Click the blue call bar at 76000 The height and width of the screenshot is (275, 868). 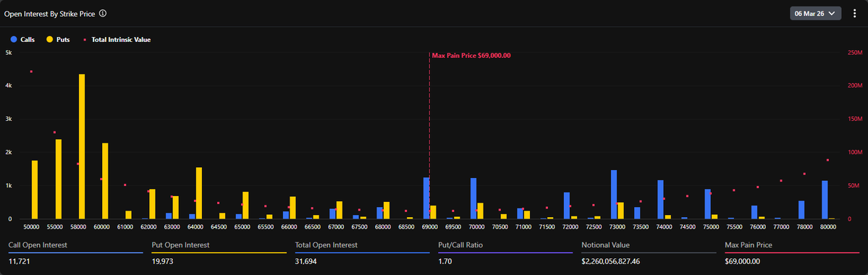click(754, 213)
